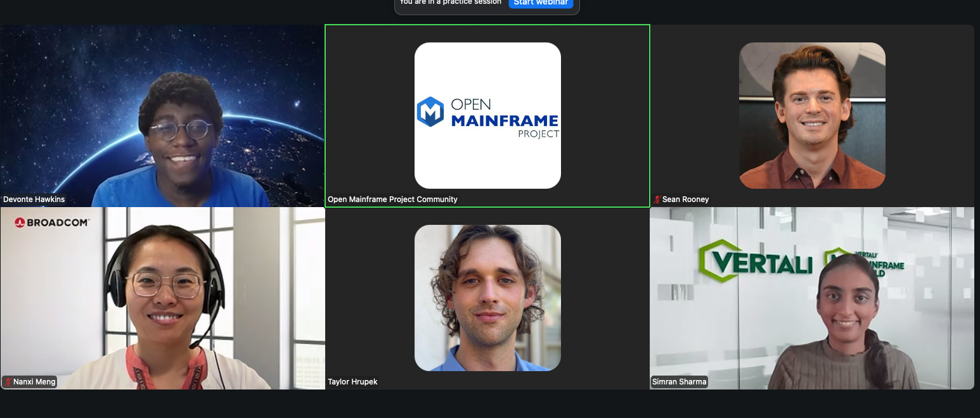Click the Broadcom logo in Nanxi Meng's video
Image resolution: width=980 pixels, height=418 pixels.
click(x=52, y=222)
